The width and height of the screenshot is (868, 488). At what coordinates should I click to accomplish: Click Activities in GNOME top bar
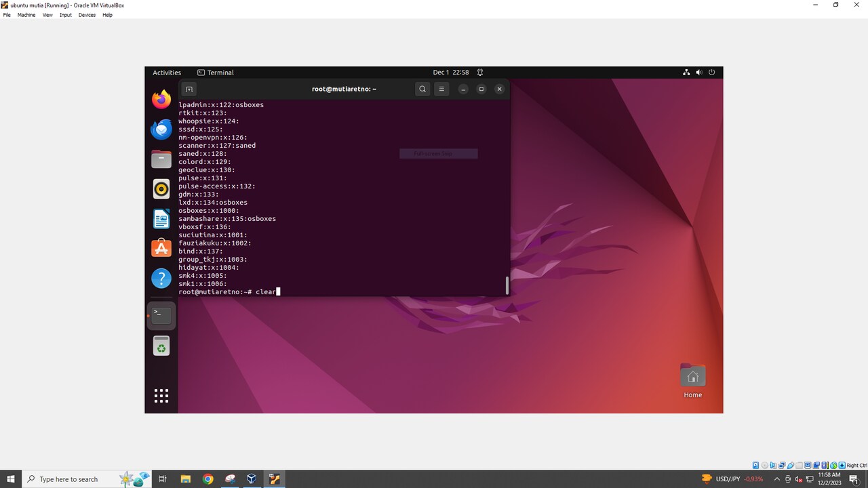(x=167, y=73)
